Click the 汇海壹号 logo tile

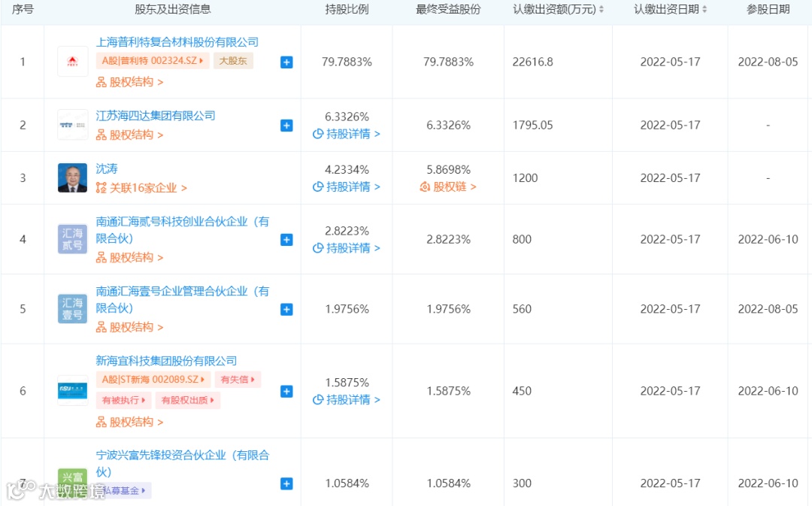[x=72, y=309]
